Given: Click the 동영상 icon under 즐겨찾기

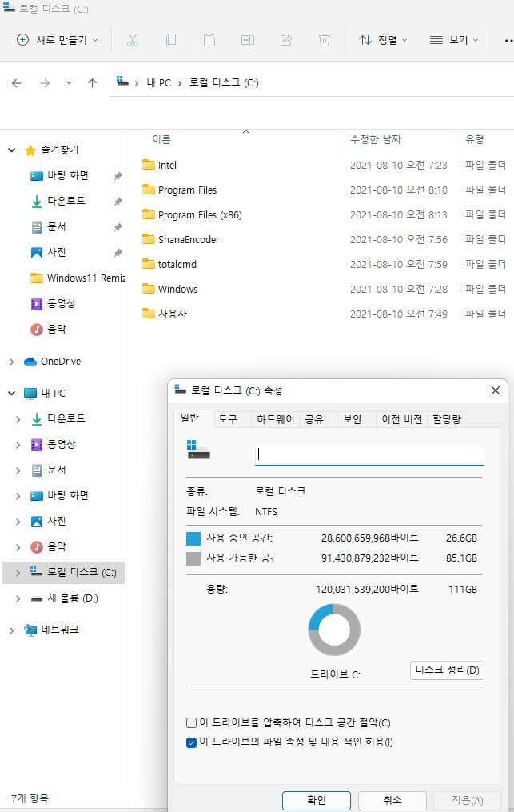Looking at the screenshot, I should (36, 303).
